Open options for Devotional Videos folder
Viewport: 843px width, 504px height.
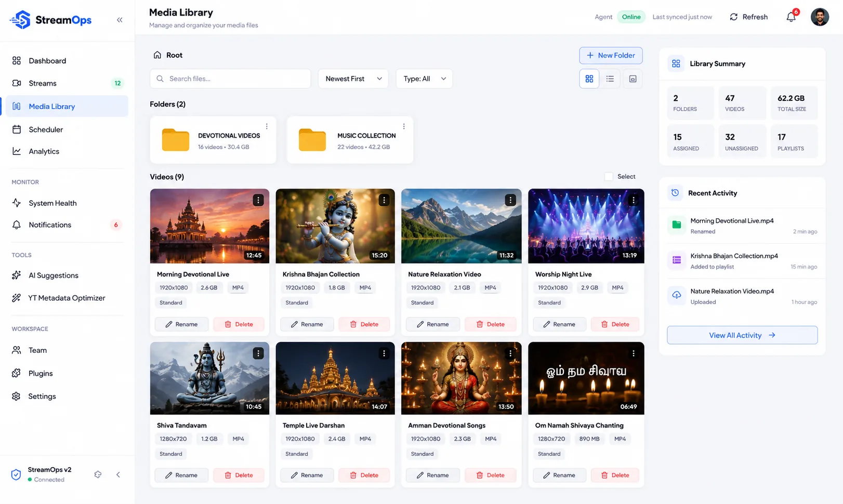267,126
